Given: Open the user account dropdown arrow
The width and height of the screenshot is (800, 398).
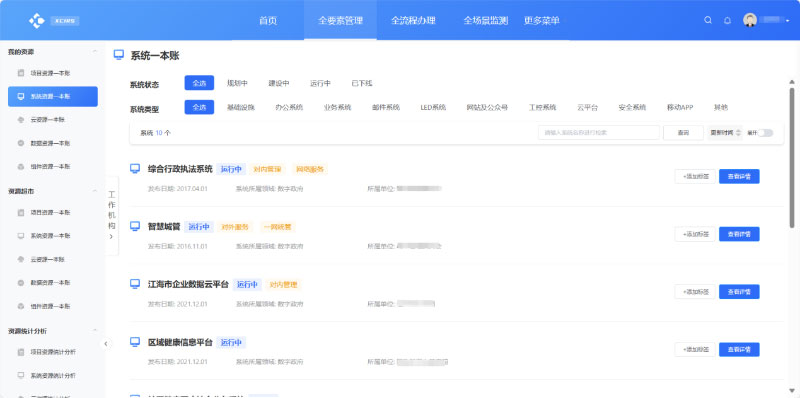Looking at the screenshot, I should click(x=787, y=20).
